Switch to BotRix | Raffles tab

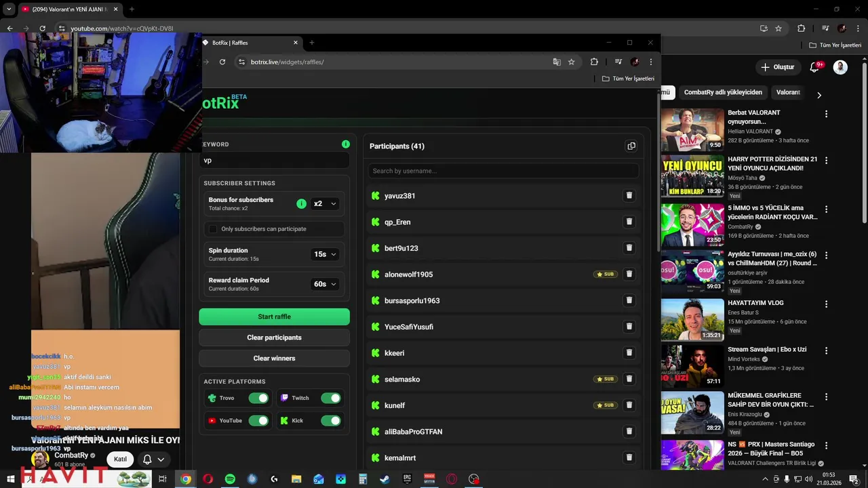coord(251,43)
